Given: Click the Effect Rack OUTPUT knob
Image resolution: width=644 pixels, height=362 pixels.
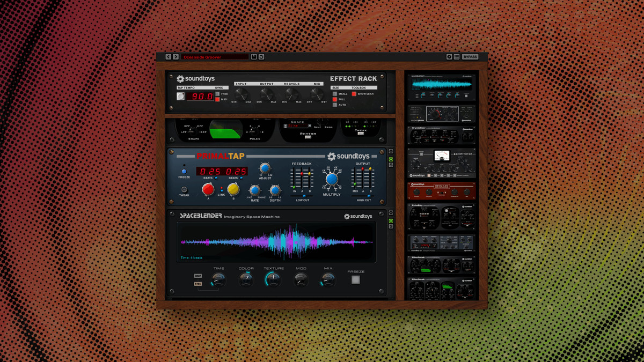Looking at the screenshot, I should pos(267,94).
